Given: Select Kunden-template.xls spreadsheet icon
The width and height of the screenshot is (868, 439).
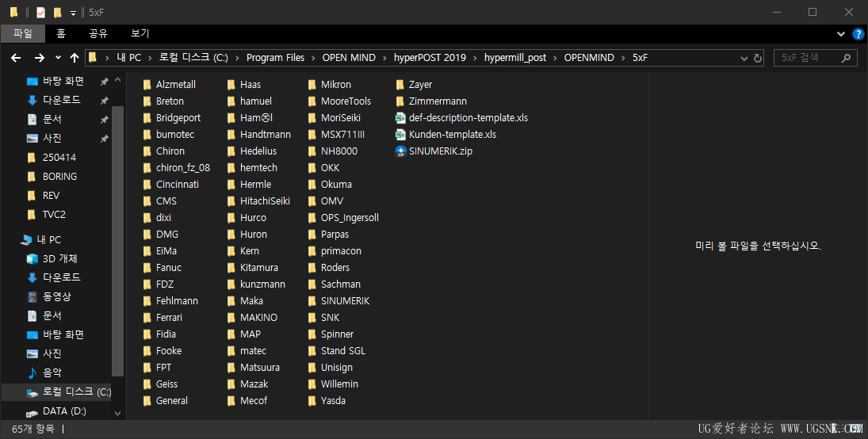Looking at the screenshot, I should [400, 135].
